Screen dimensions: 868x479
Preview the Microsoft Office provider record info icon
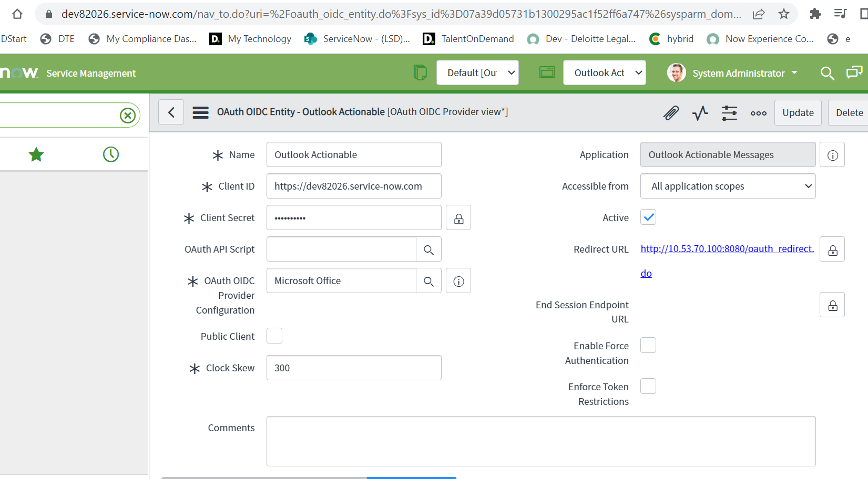coord(458,280)
